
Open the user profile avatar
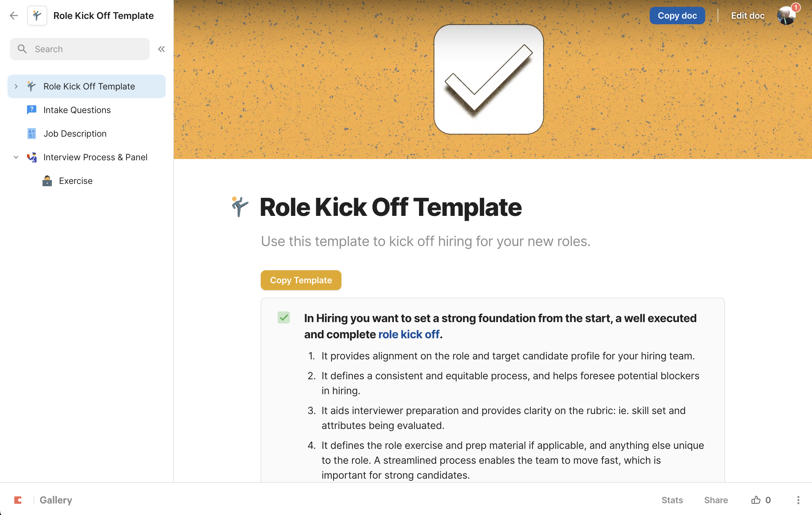point(786,16)
